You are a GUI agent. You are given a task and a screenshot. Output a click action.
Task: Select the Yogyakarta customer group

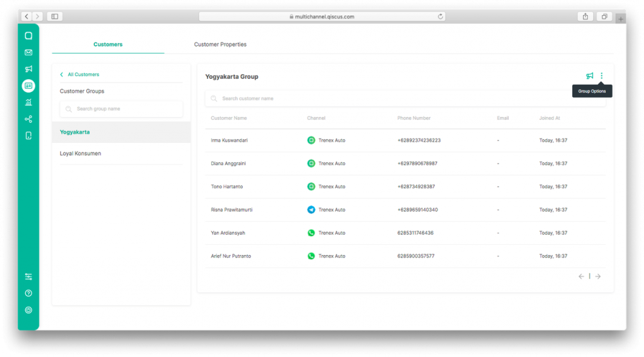tap(121, 132)
